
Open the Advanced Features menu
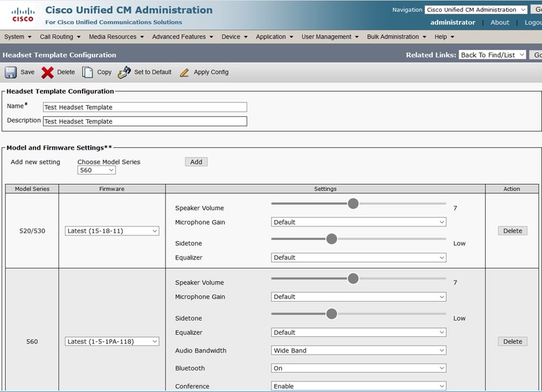pyautogui.click(x=183, y=37)
